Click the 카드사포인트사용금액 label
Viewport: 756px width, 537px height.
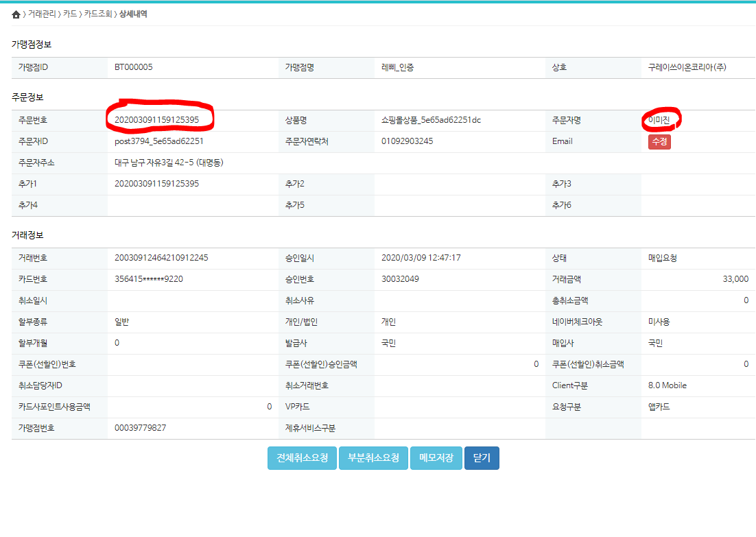[x=54, y=407]
